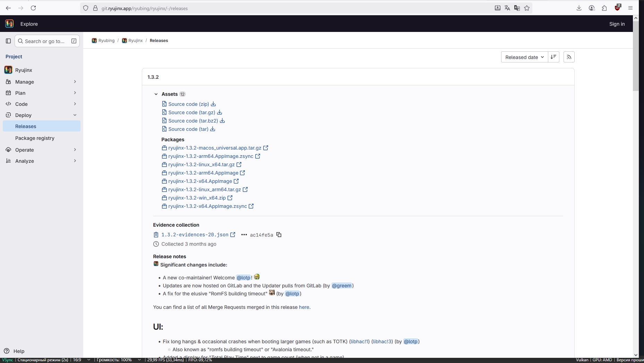Click the browser back arrow
This screenshot has width=644, height=363.
coord(8,8)
